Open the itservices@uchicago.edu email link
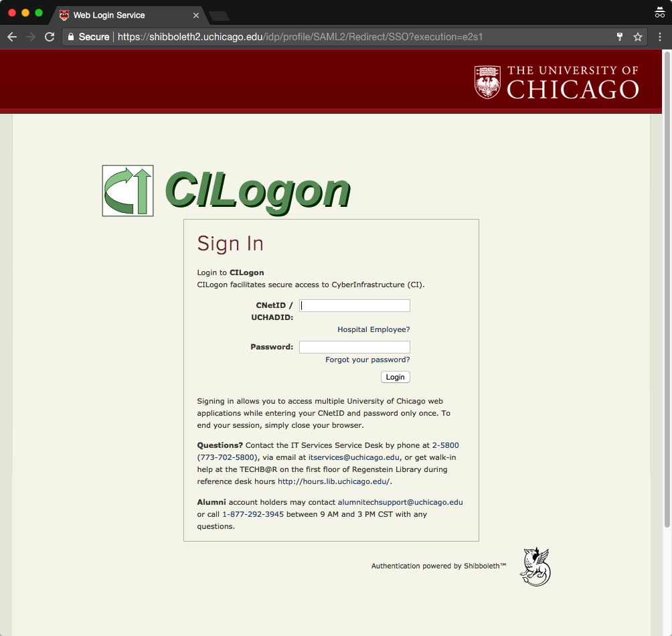Viewport: 672px width, 636px height. 353,457
